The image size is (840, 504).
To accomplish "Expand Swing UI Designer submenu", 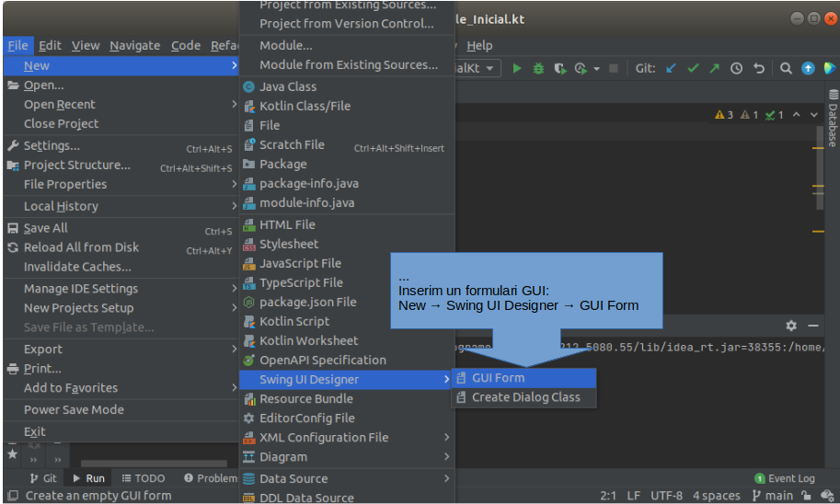I will point(346,380).
